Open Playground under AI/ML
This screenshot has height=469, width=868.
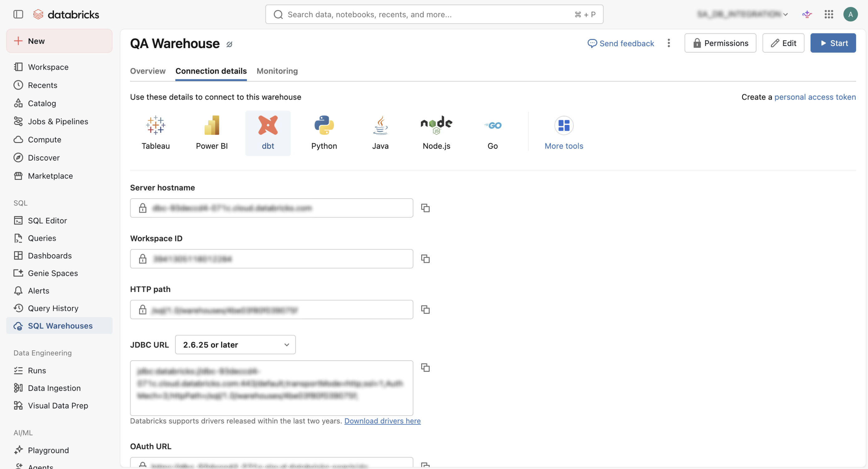(x=59, y=451)
